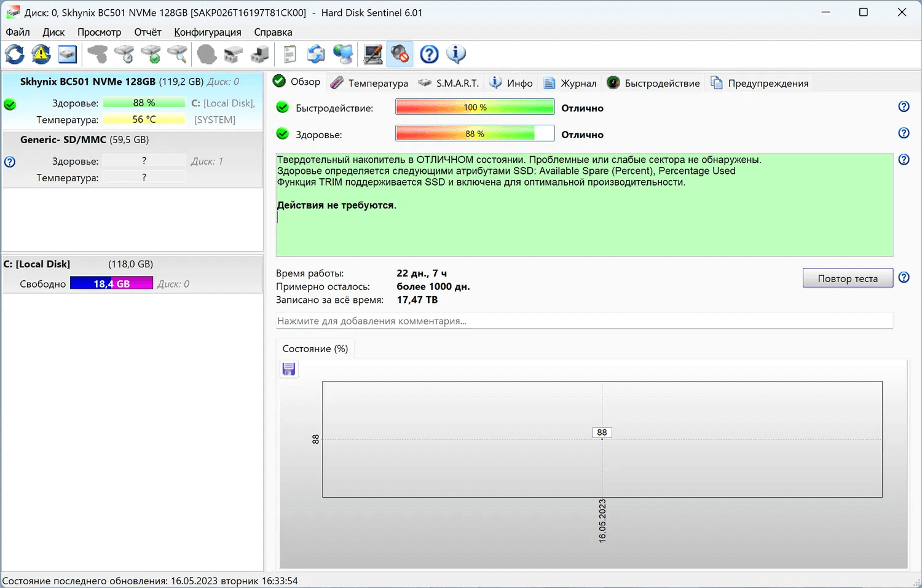
Task: Click the disk test magnifier icon
Action: (178, 55)
